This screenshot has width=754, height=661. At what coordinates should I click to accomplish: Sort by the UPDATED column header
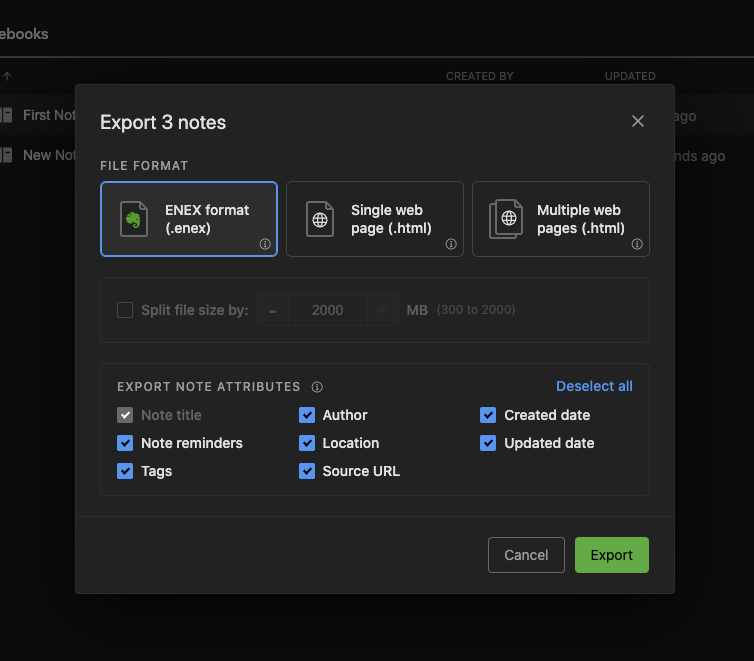point(630,76)
